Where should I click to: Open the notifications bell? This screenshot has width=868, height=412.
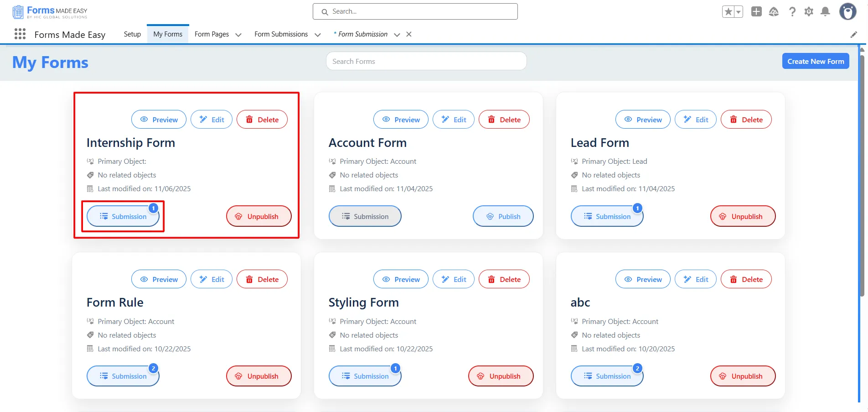(x=825, y=12)
